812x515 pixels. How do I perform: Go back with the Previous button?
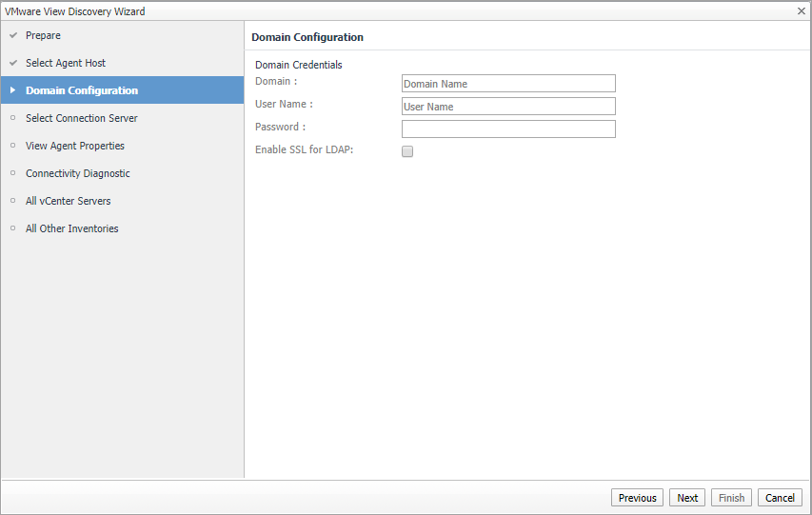pos(637,498)
